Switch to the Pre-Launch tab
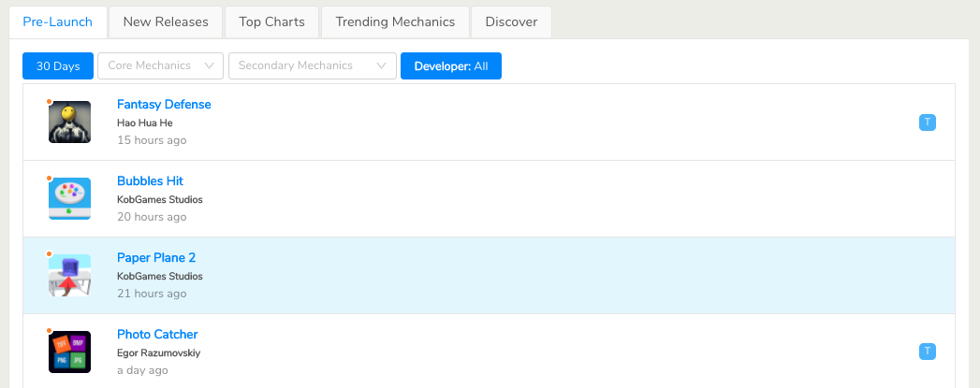Image resolution: width=980 pixels, height=388 pixels. 57,22
